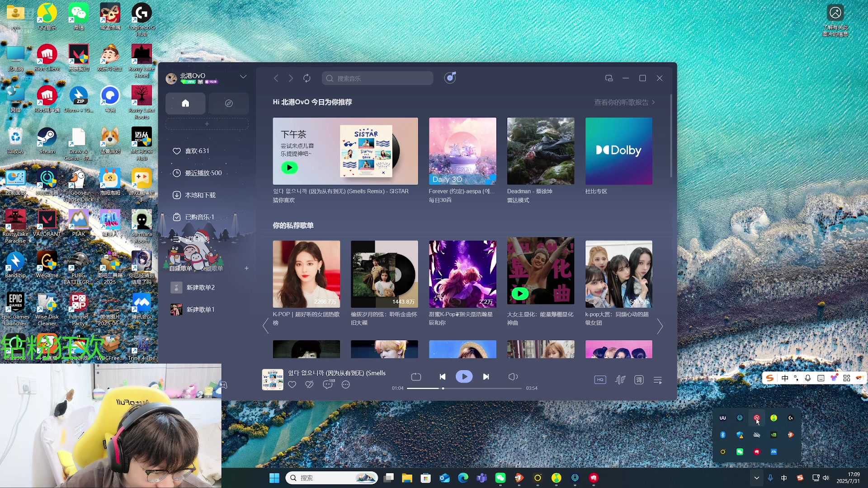Open 已购音乐·1 purchased music
The width and height of the screenshot is (868, 488).
coord(193,217)
